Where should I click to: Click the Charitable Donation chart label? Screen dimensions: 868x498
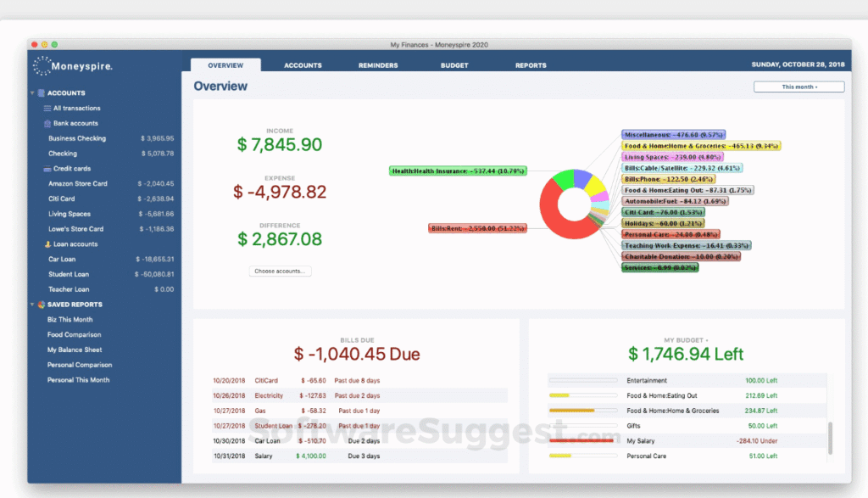coord(681,256)
